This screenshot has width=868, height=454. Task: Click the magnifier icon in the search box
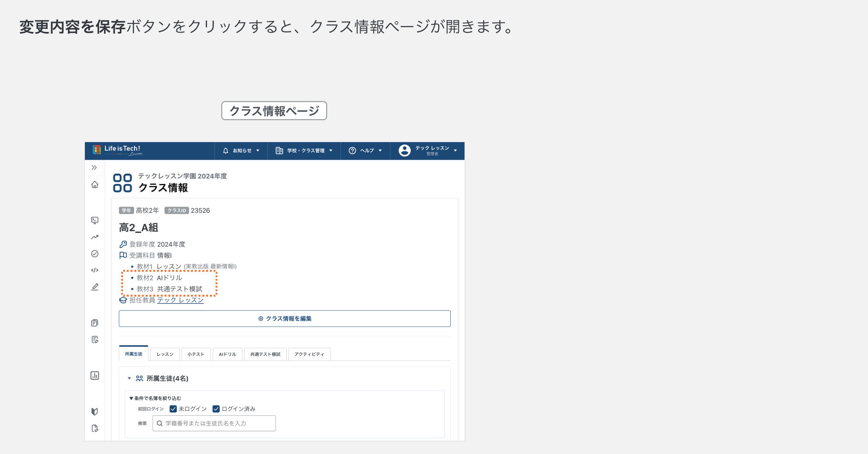pos(160,423)
